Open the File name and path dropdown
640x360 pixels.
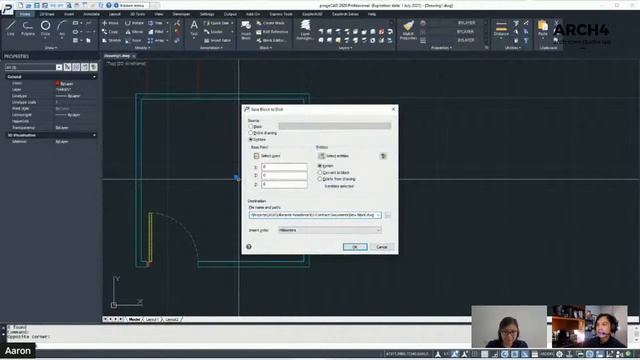[378, 215]
